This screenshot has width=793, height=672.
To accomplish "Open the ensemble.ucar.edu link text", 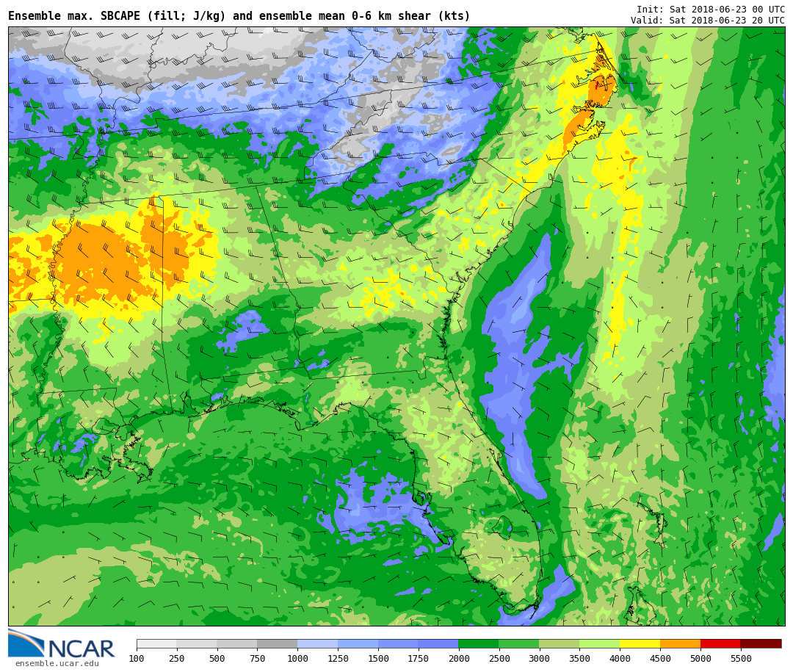I will 57,664.
